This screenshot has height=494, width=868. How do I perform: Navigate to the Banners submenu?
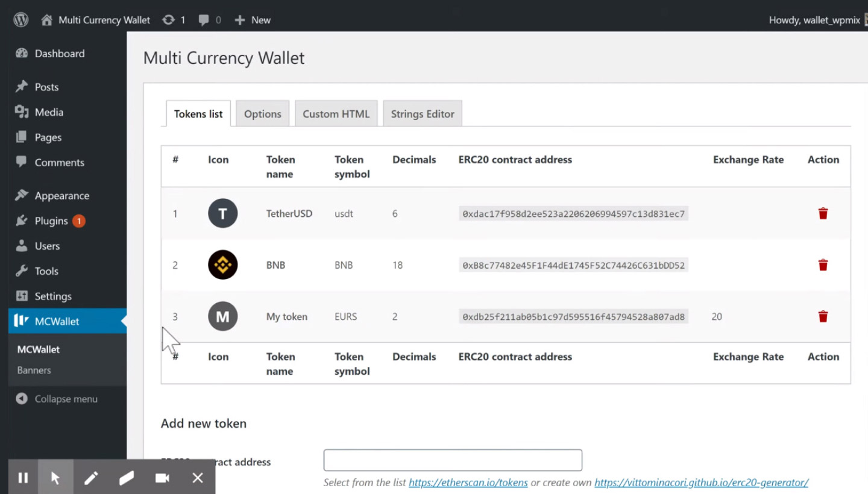pyautogui.click(x=33, y=370)
